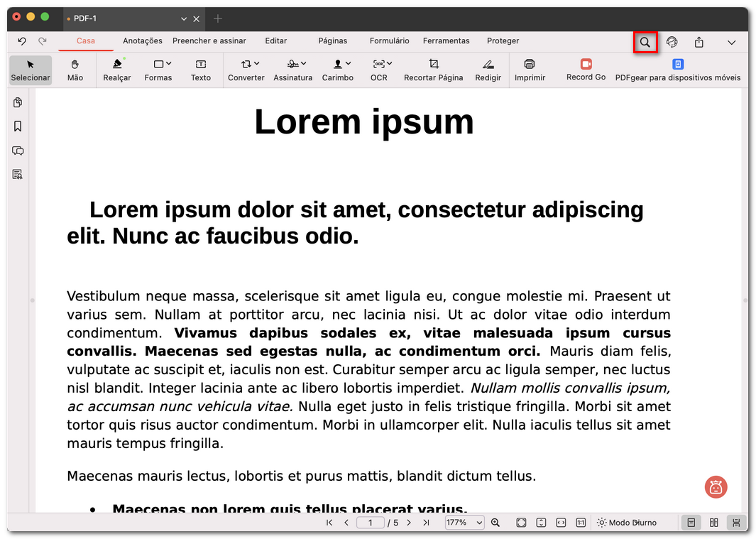756x539 pixels.
Task: Click inside the page number field
Action: (x=370, y=522)
